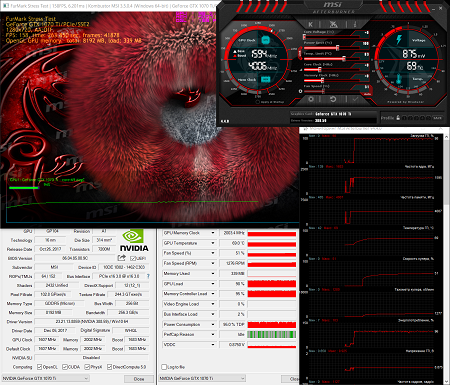Click the GPU chip icon beside GPU Clock gauge
The height and width of the screenshot is (385, 450).
pyautogui.click(x=265, y=40)
